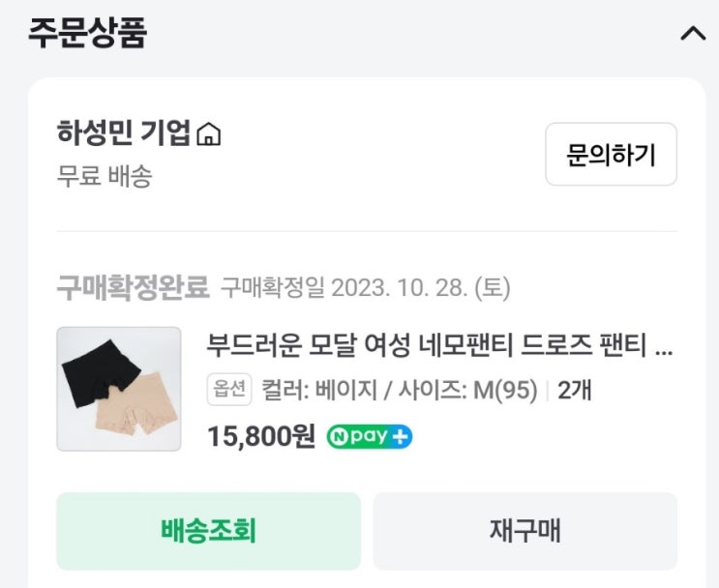The height and width of the screenshot is (588, 719).
Task: Click the Npay plus badge
Action: (369, 436)
